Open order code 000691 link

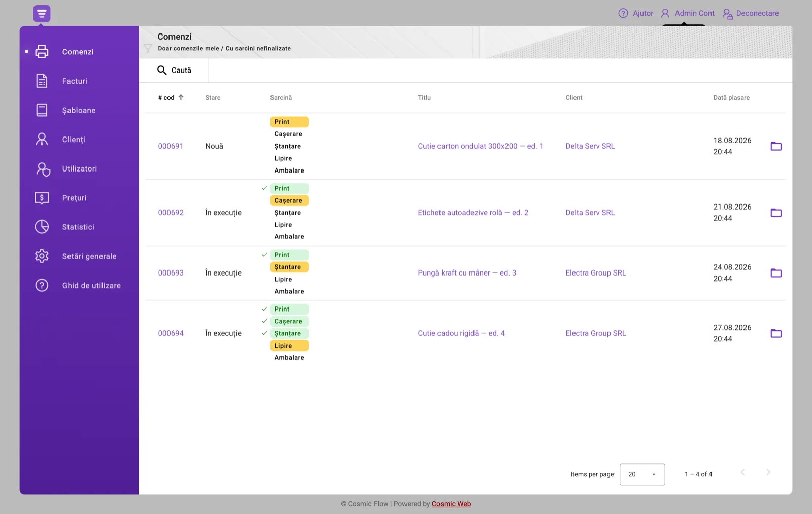click(171, 146)
